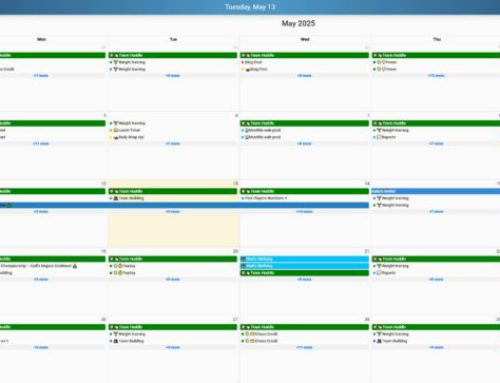Open Team Huddle event on Thursday May 22
The image size is (500, 383).
point(436,259)
